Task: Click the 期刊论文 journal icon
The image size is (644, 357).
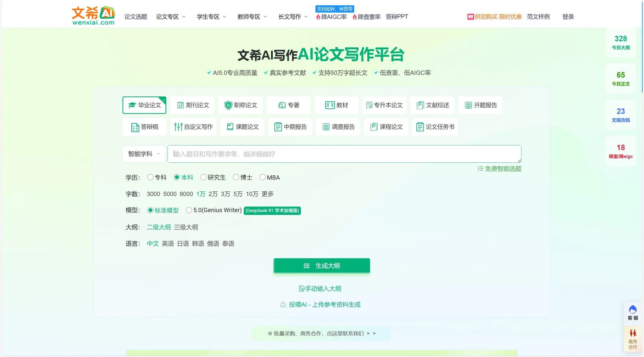Action: coord(180,105)
